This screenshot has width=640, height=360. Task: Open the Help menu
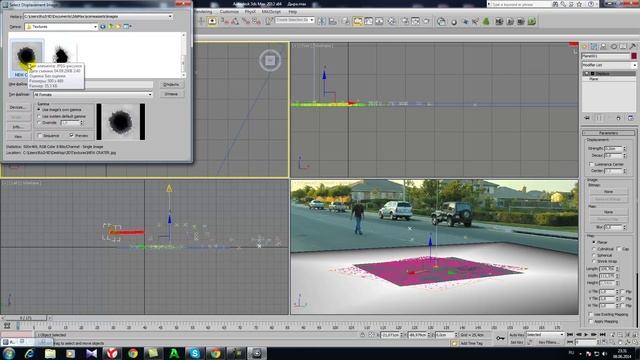(x=293, y=11)
